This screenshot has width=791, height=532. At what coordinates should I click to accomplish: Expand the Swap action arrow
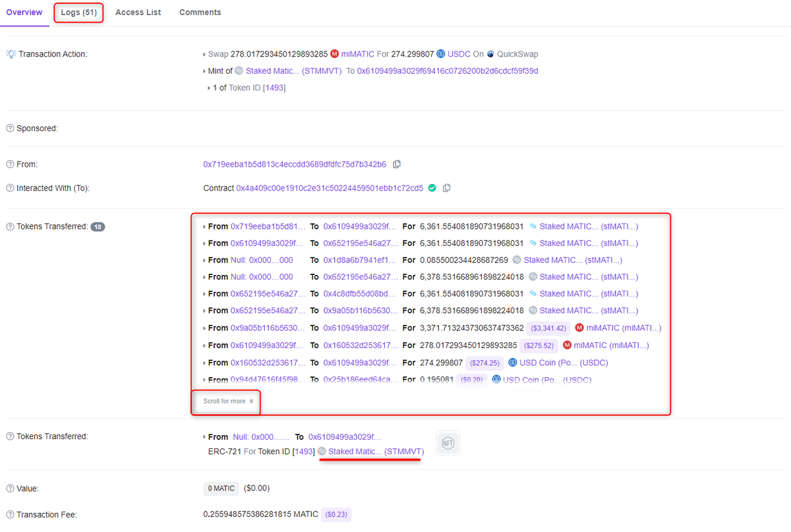point(204,54)
